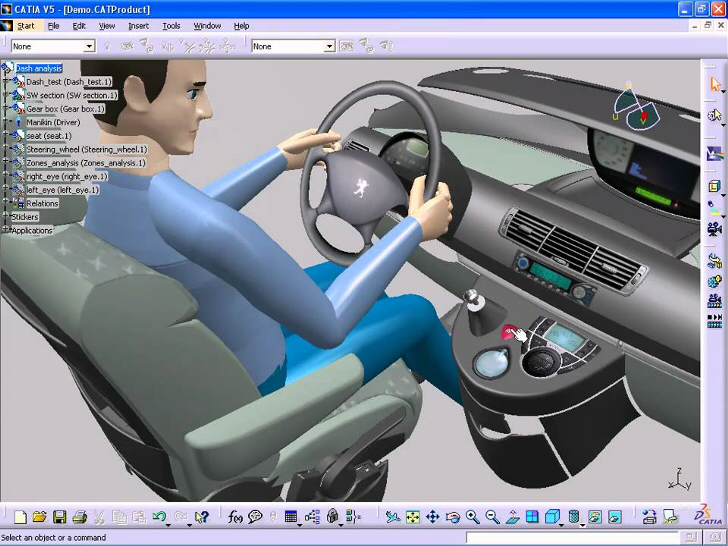The width and height of the screenshot is (728, 546).
Task: Save the document with the floppy icon
Action: tap(60, 517)
